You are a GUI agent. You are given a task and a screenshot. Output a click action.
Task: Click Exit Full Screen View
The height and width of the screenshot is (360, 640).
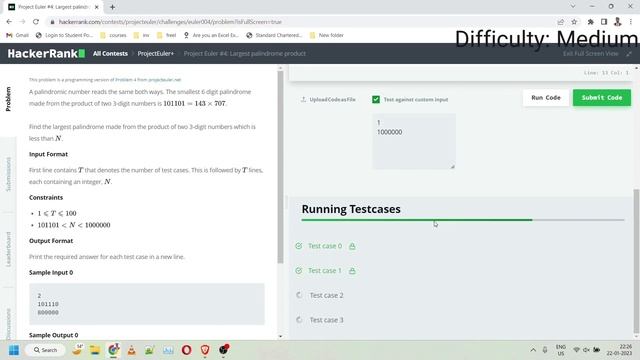click(591, 53)
